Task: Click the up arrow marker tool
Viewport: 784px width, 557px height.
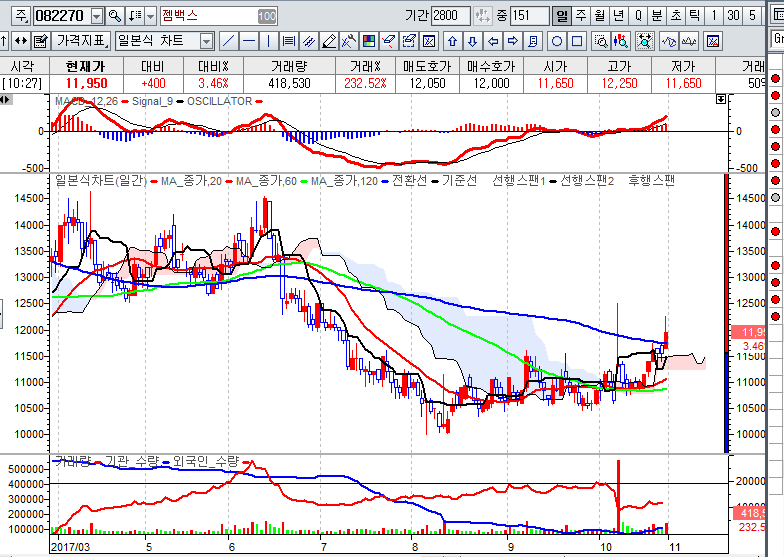Action: click(452, 41)
